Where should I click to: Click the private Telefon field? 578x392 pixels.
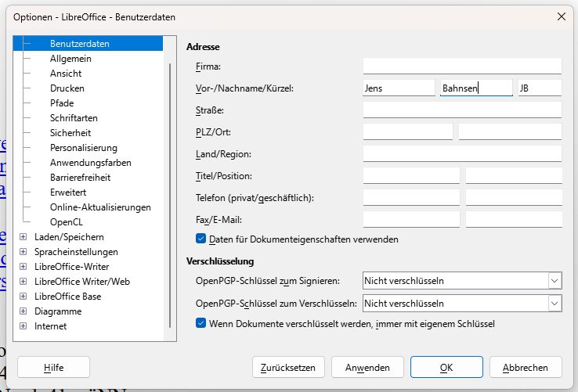411,197
